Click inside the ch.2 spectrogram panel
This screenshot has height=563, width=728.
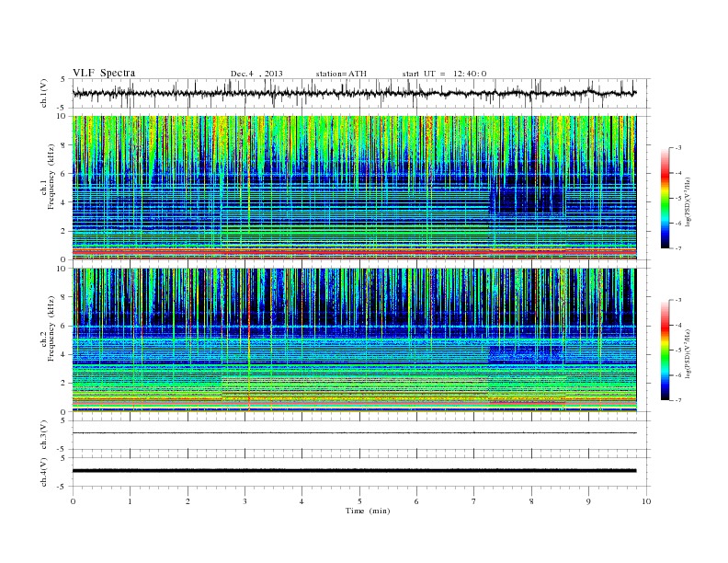354,339
